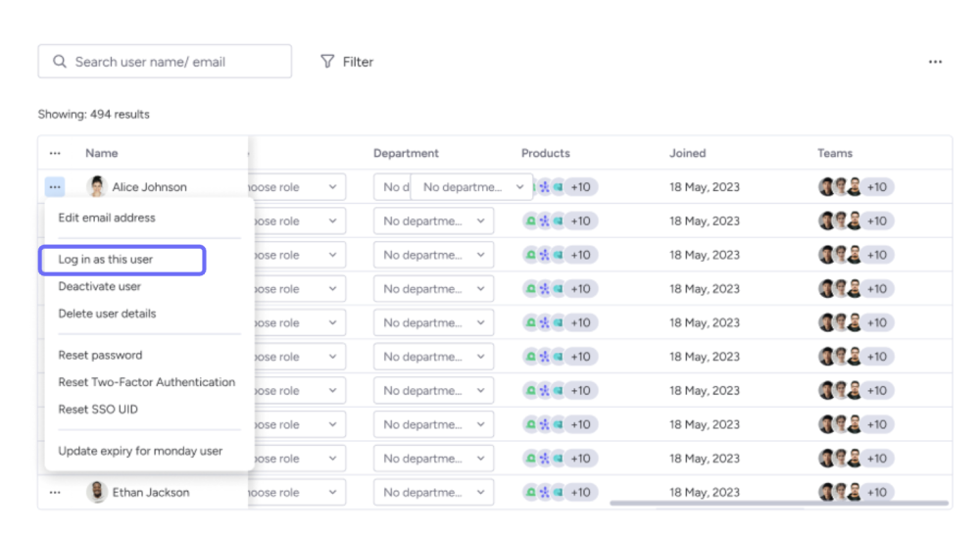The height and width of the screenshot is (537, 980).
Task: Choose Deactivate user from menu
Action: click(99, 287)
